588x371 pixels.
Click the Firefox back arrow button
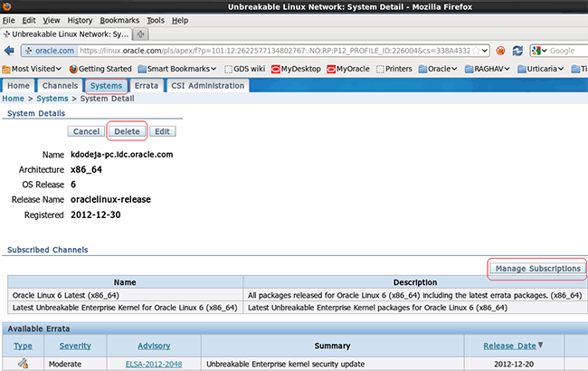(x=9, y=51)
